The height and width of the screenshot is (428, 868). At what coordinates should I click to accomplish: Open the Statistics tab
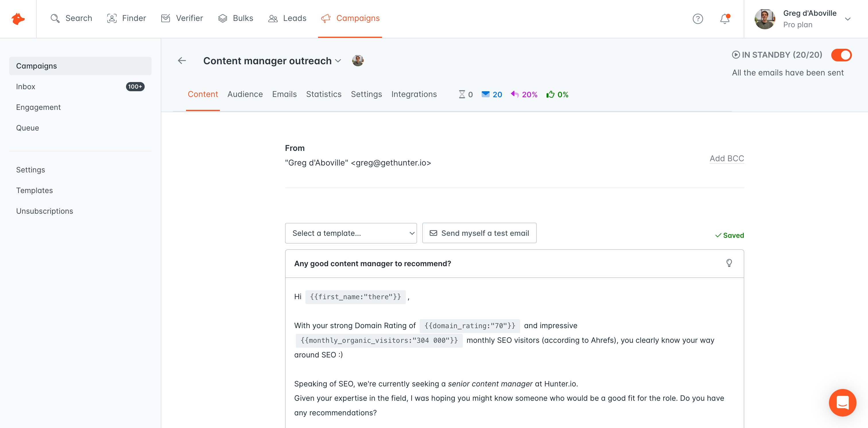coord(323,94)
